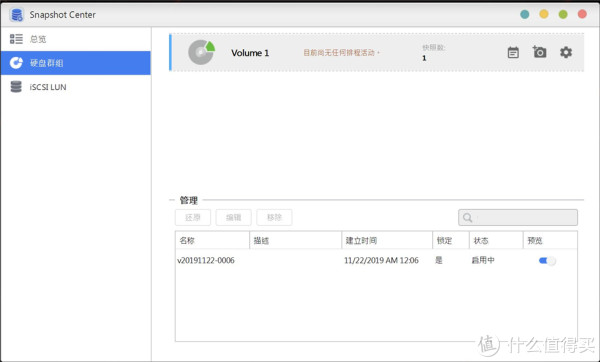The width and height of the screenshot is (600, 362).
Task: Open the snapshot schedule calendar icon
Action: pos(513,52)
